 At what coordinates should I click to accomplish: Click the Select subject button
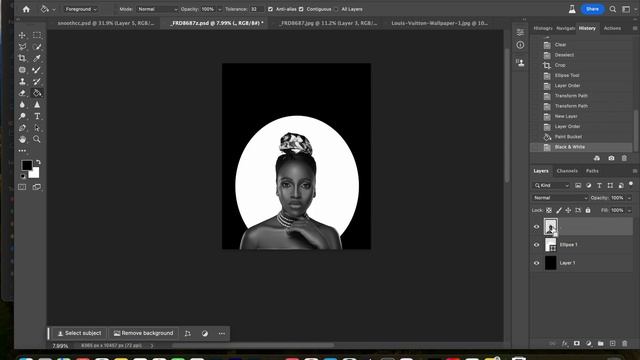[x=79, y=333]
